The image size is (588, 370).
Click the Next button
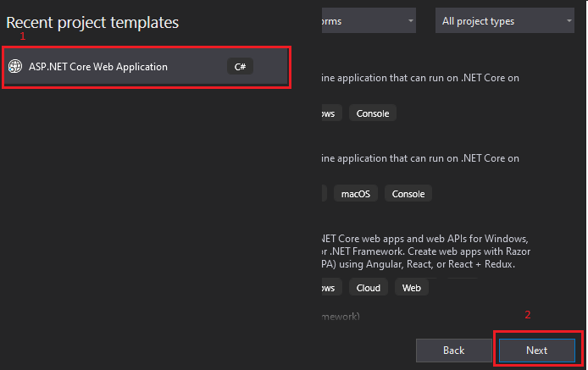click(x=536, y=351)
